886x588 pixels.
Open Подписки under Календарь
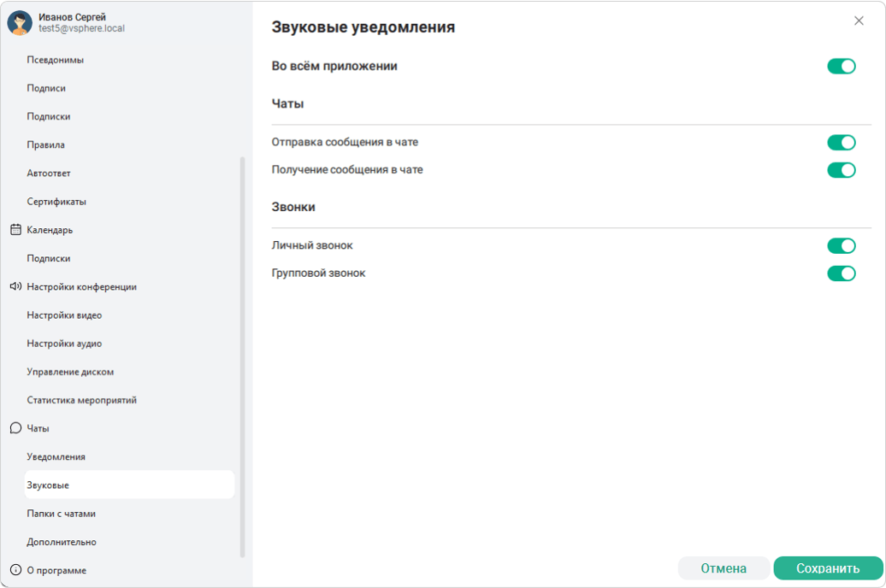click(49, 258)
